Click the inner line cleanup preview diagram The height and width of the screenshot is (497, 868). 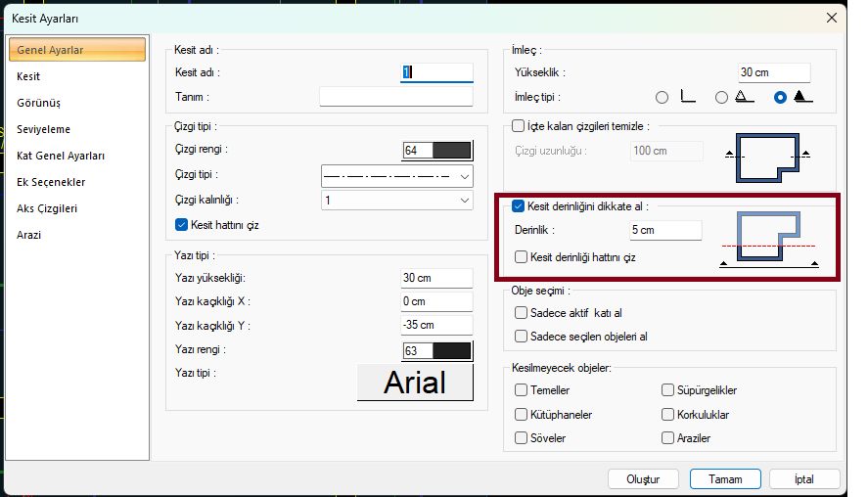767,158
